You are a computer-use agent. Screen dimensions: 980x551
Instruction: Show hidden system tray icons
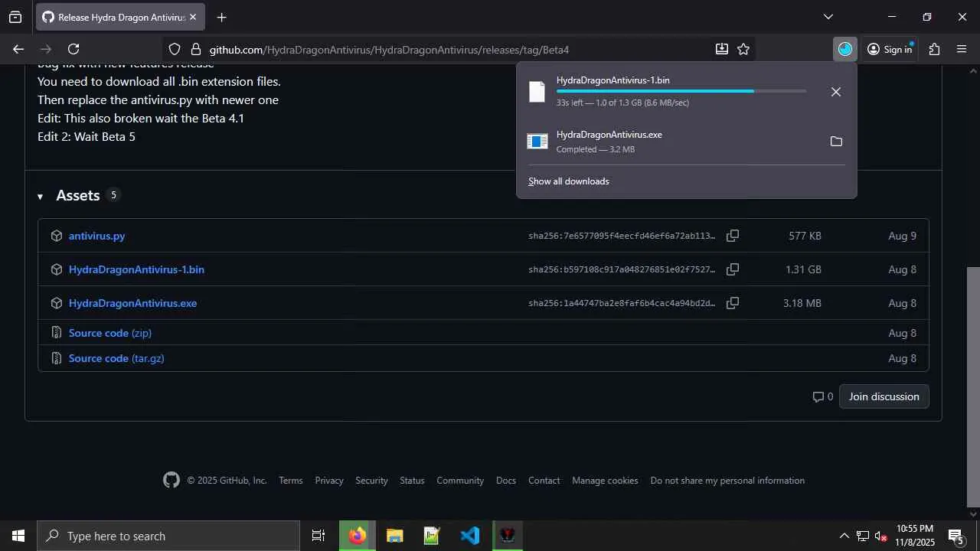point(844,536)
